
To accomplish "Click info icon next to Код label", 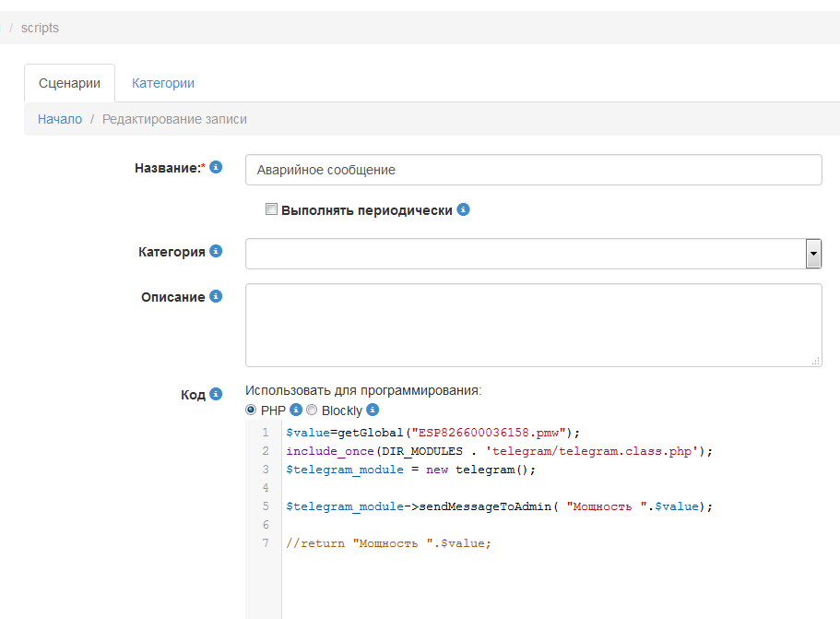I will [216, 394].
